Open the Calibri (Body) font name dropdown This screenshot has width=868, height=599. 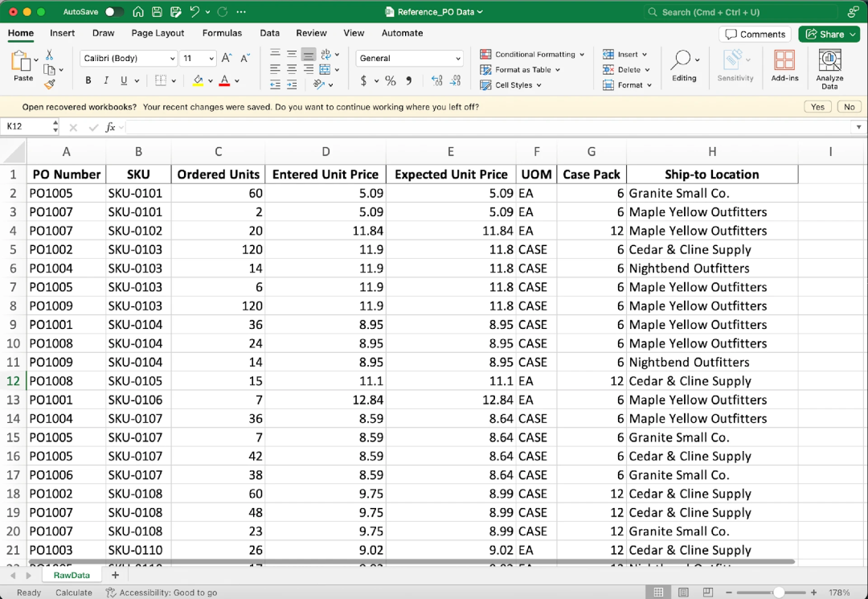[x=129, y=59]
